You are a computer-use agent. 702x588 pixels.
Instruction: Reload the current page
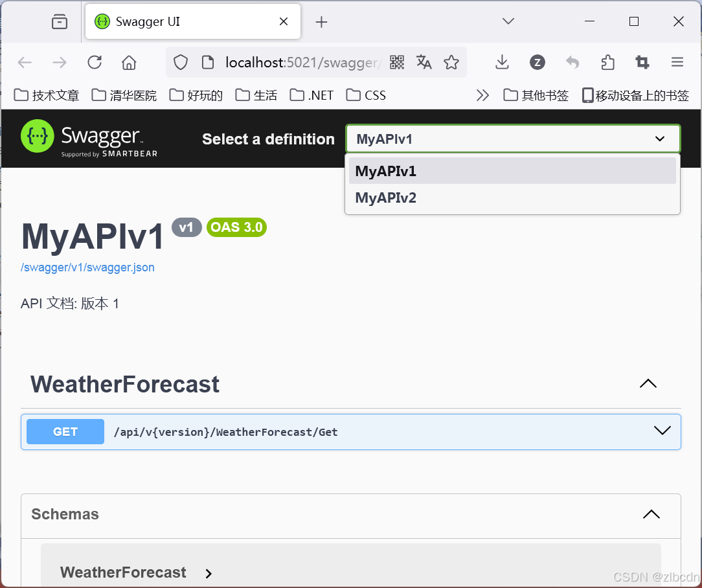point(95,62)
